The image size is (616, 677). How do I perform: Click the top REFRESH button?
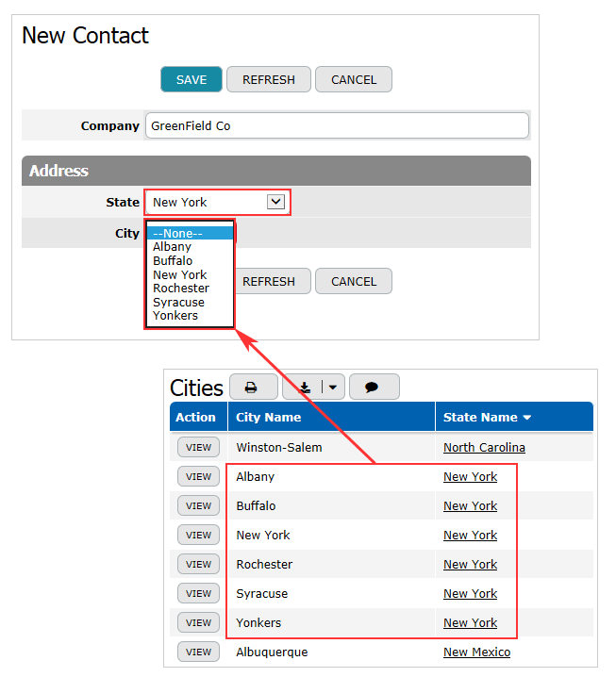269,79
